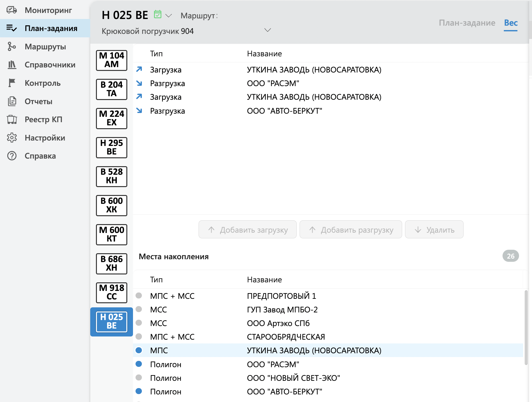Screen dimensions: 532x402
Task: Click green calendar check icon beside Н 025 ВЕ
Action: (157, 15)
